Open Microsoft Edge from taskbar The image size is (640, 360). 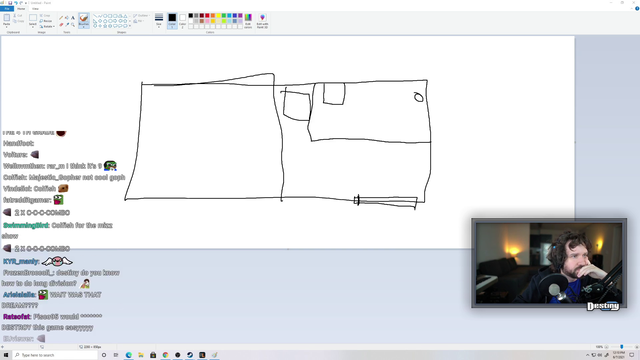point(129,355)
